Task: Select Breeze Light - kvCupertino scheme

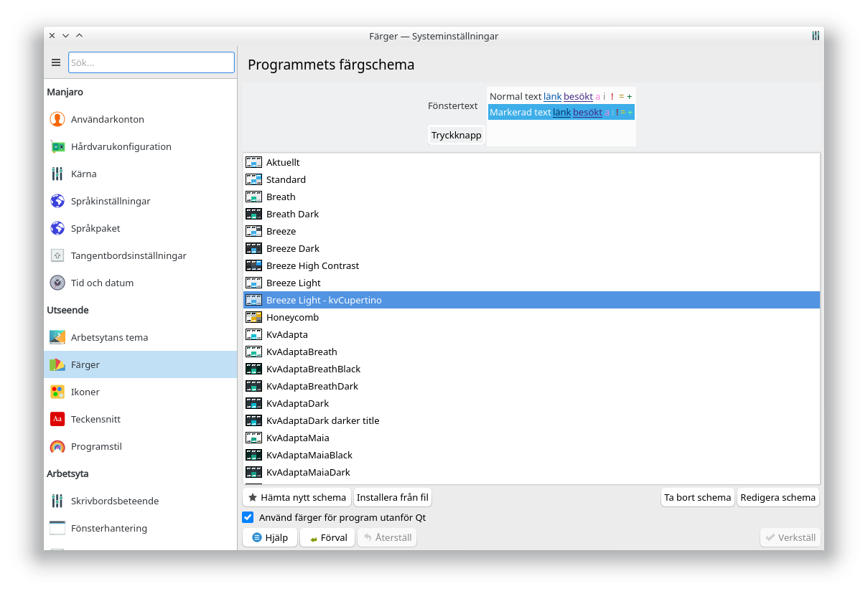Action: [531, 300]
